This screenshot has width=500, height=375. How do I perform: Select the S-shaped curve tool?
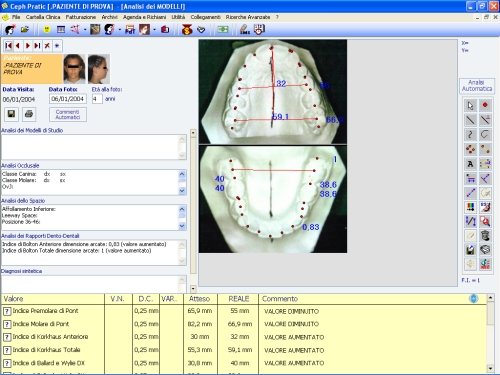point(470,135)
